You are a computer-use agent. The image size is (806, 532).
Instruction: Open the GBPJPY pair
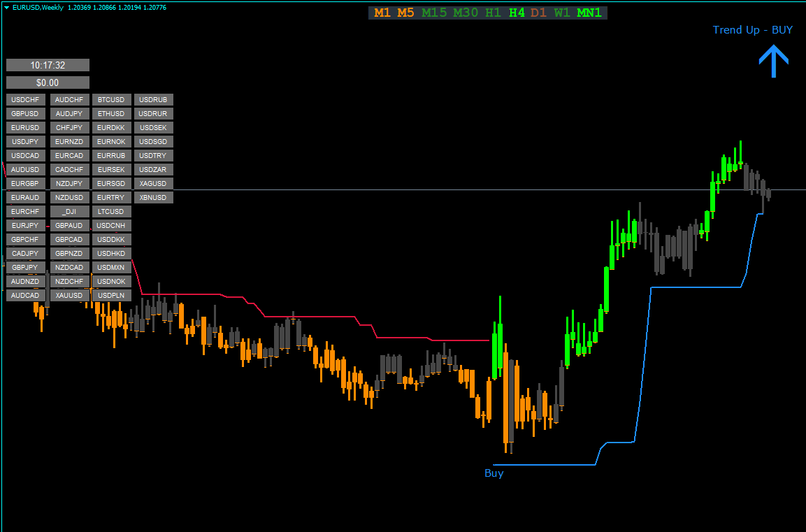[26, 268]
